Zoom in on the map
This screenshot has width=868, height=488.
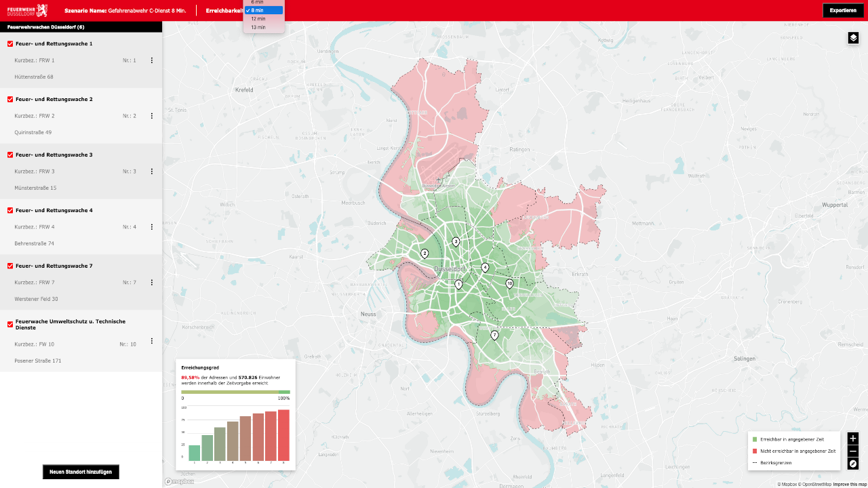(853, 439)
